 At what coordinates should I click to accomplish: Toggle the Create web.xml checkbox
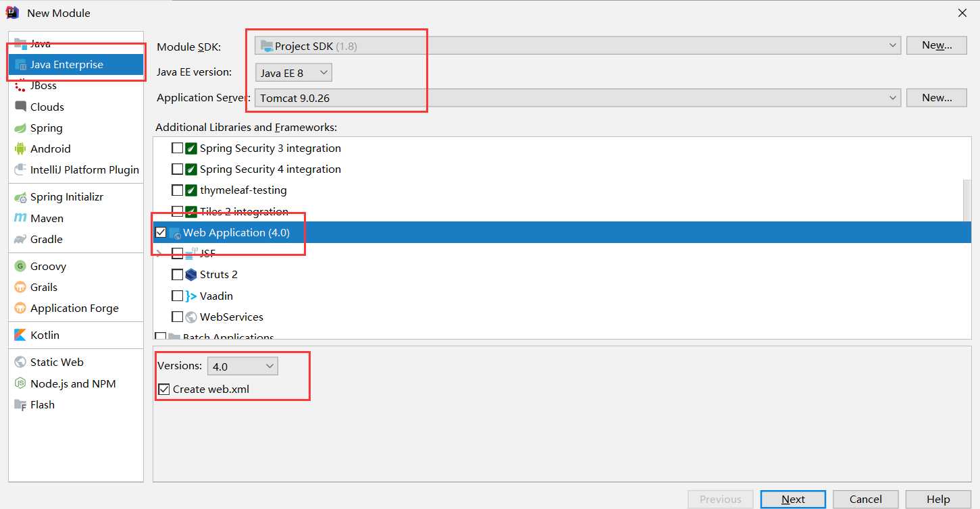pos(164,389)
